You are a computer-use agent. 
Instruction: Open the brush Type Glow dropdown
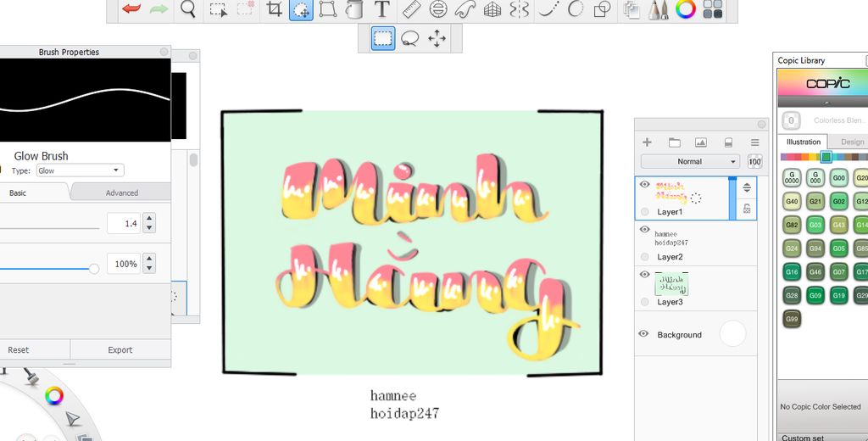coord(81,170)
